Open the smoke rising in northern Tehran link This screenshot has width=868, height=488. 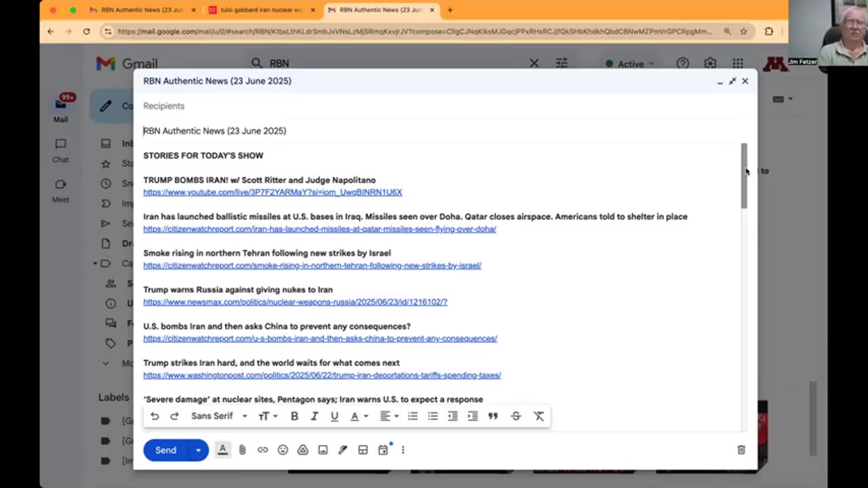point(312,266)
